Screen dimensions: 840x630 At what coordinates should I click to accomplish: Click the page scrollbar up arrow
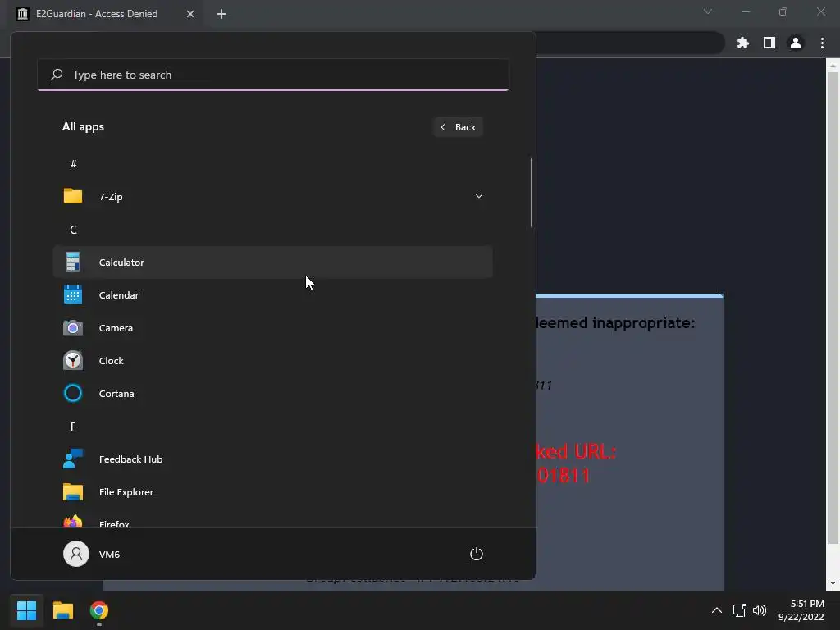tap(833, 66)
